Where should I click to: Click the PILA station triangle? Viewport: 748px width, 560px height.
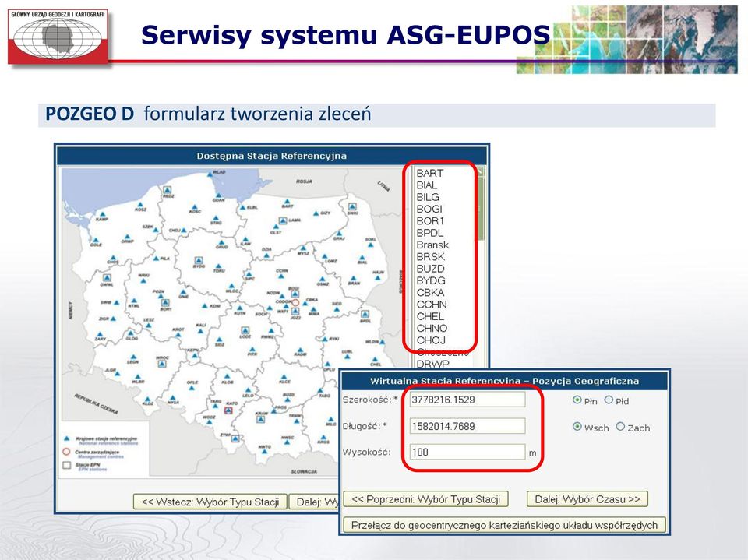coord(156,258)
